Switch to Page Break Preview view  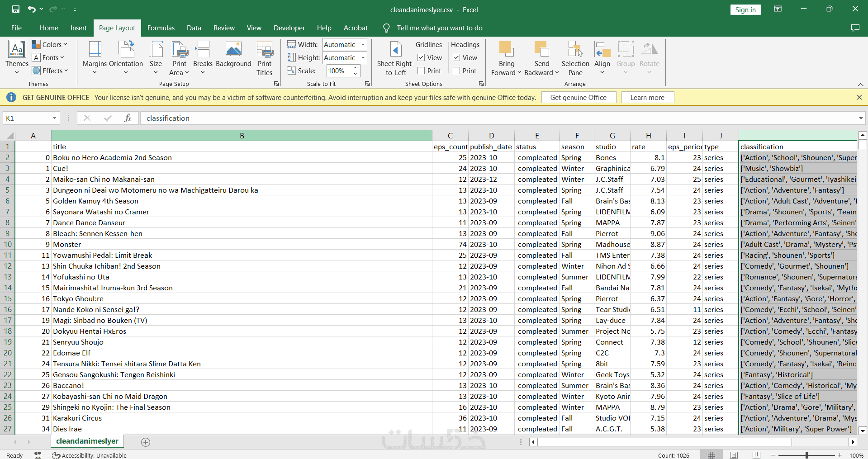[756, 455]
